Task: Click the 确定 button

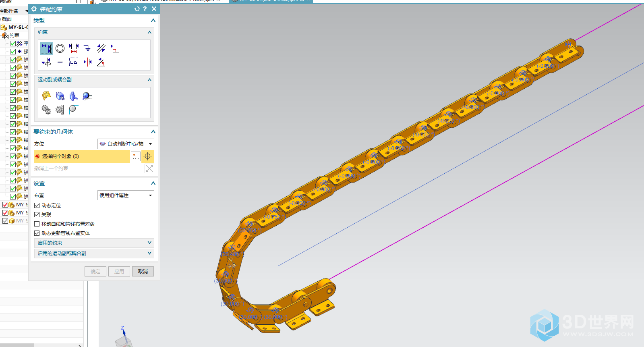Action: (95, 272)
